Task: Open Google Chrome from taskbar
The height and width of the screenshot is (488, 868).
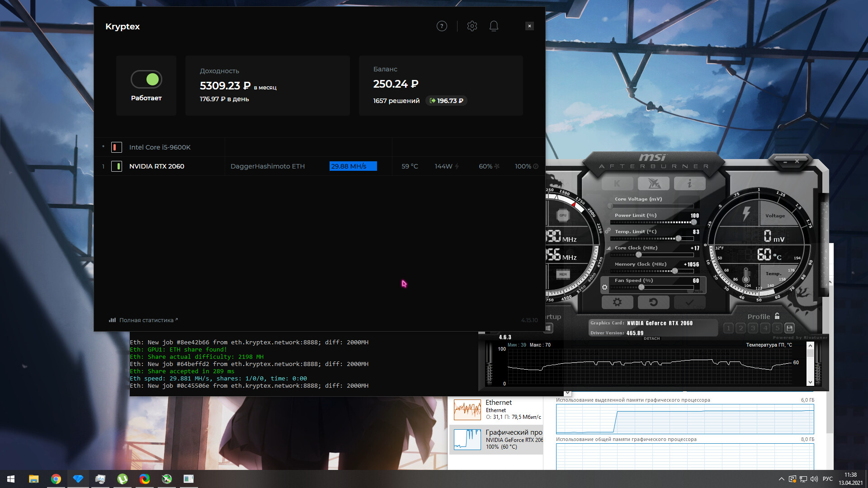Action: tap(56, 479)
